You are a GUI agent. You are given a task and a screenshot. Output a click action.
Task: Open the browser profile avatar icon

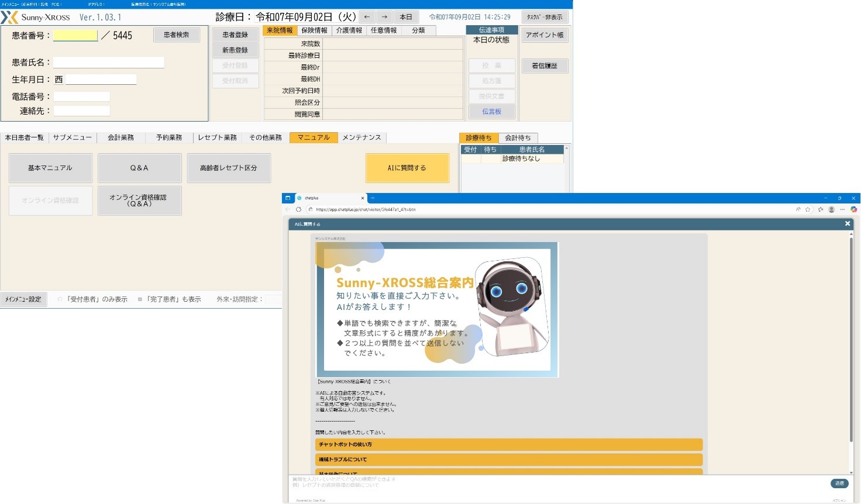click(x=831, y=209)
